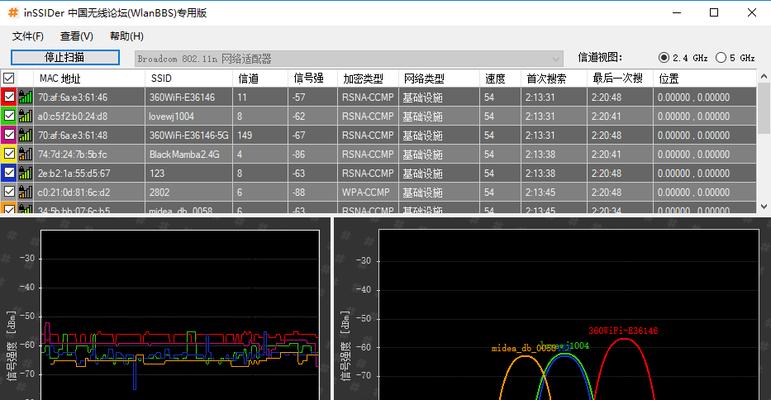
Task: Open the 查看(V) menu
Action: point(76,36)
